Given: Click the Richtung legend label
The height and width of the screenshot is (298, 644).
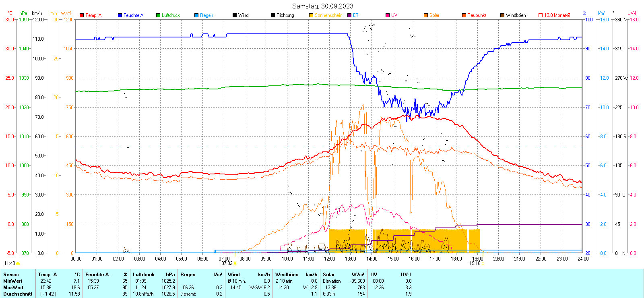Looking at the screenshot, I should (x=285, y=15).
